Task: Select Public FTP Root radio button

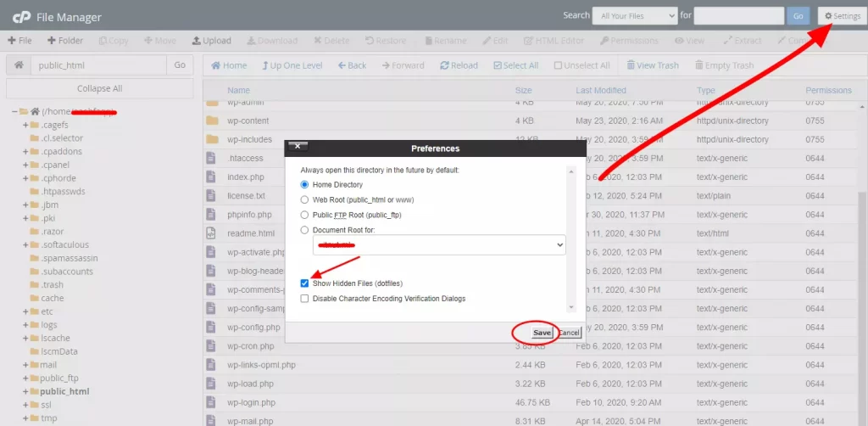Action: 304,215
